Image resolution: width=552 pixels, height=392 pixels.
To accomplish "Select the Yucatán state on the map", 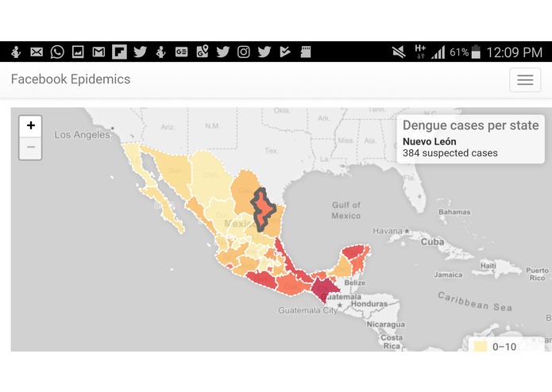I will [x=353, y=252].
